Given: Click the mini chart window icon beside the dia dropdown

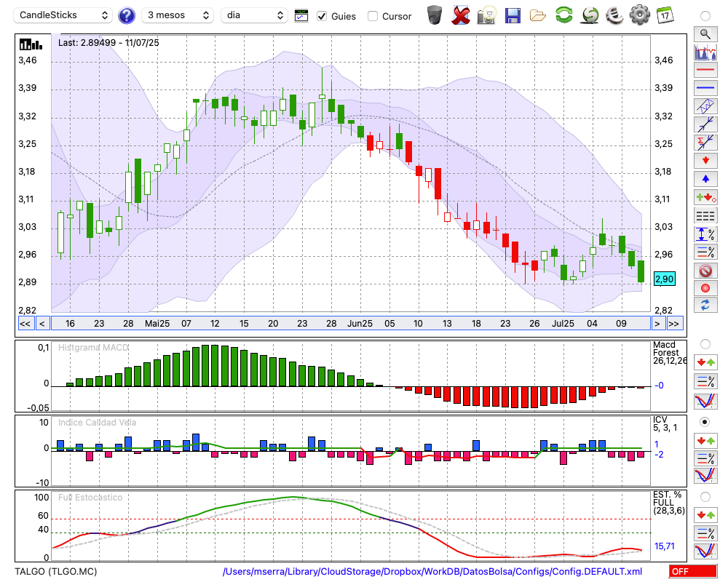Looking at the screenshot, I should coord(301,16).
